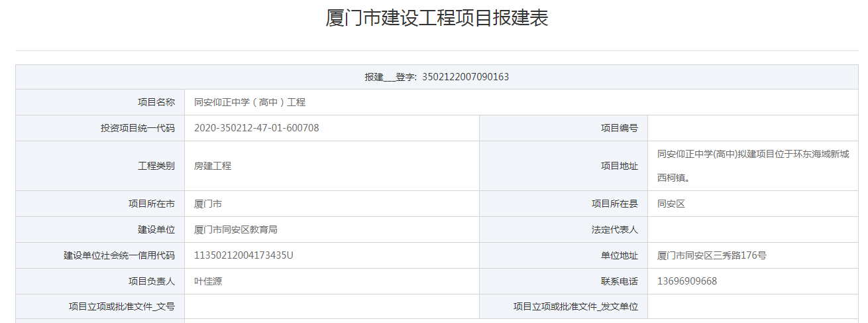
Task: Select the project name 同安仰正中学（高中）工程
Action: coord(249,102)
